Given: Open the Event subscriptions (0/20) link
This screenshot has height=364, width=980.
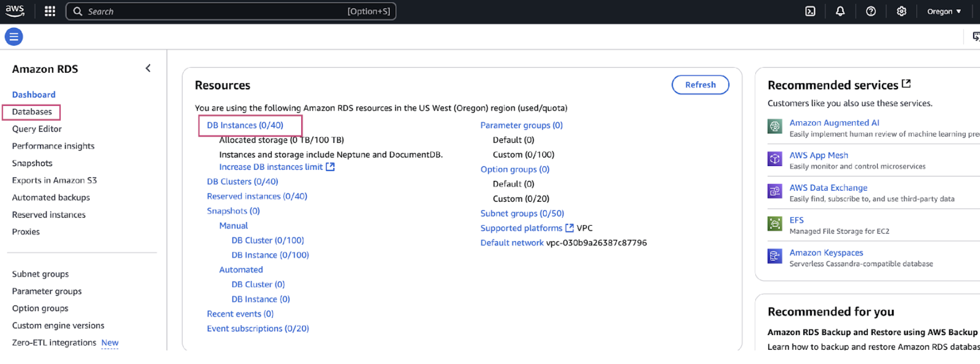Looking at the screenshot, I should (x=258, y=328).
